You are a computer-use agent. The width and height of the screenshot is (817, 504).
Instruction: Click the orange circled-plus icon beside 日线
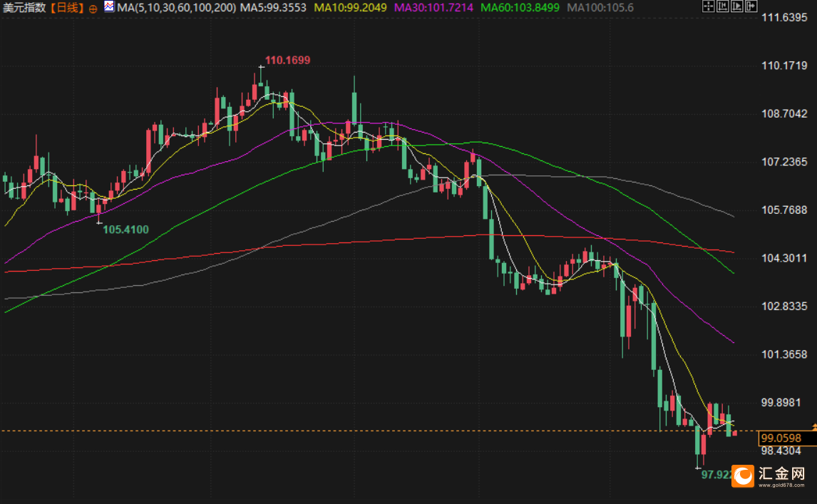[x=93, y=9]
